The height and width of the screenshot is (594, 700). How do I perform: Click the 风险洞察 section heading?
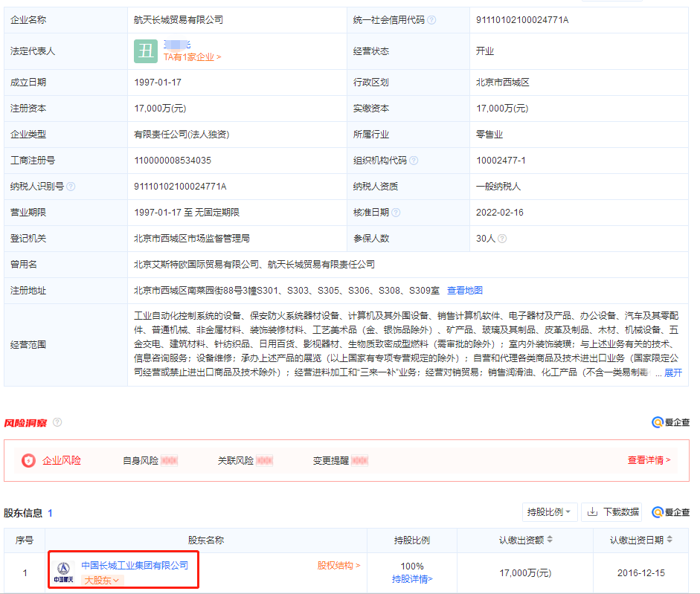click(x=25, y=423)
